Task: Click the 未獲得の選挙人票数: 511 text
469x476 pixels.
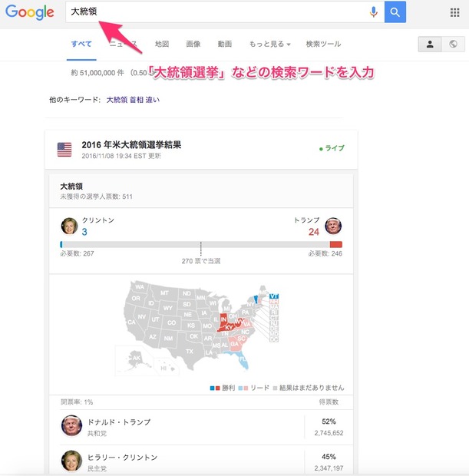Action: coord(96,197)
